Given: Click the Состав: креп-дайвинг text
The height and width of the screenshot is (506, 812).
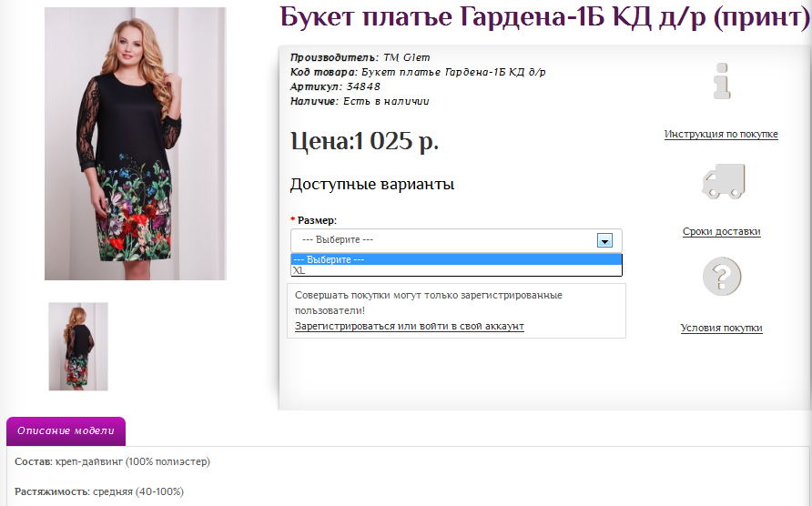Looking at the screenshot, I should [x=112, y=461].
